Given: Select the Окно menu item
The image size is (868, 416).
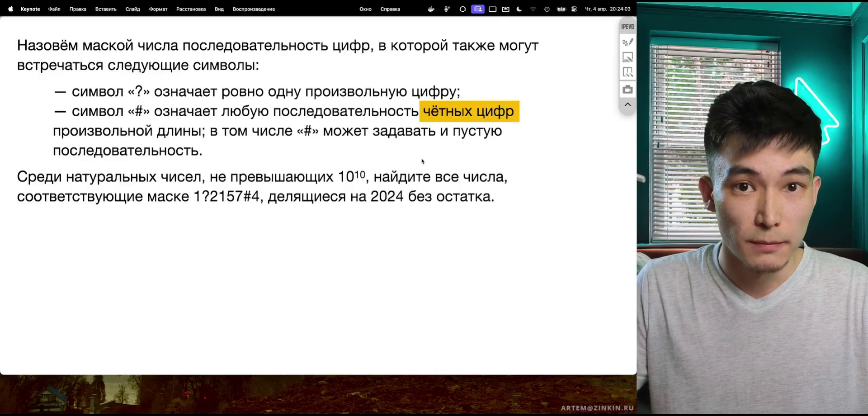Looking at the screenshot, I should 365,9.
